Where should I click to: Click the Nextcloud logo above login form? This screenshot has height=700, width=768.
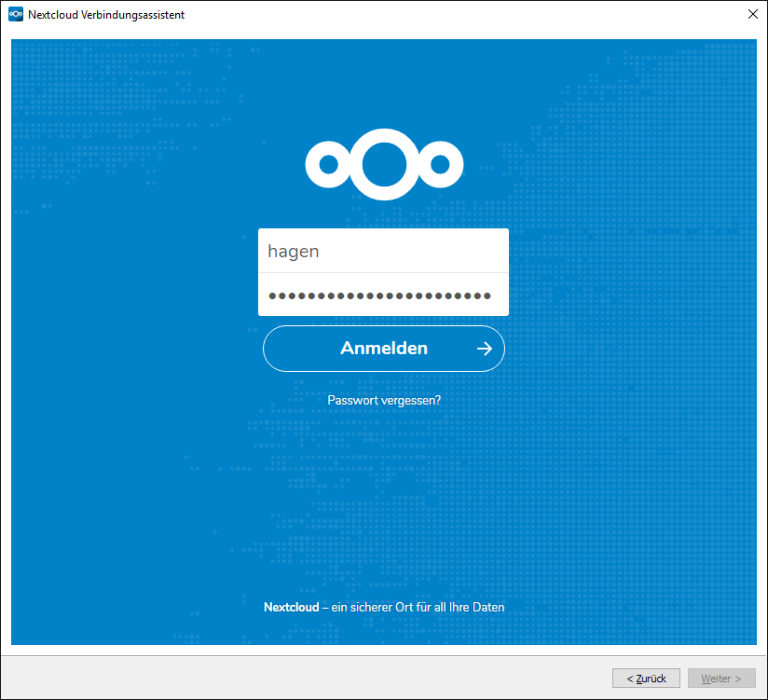(x=384, y=165)
